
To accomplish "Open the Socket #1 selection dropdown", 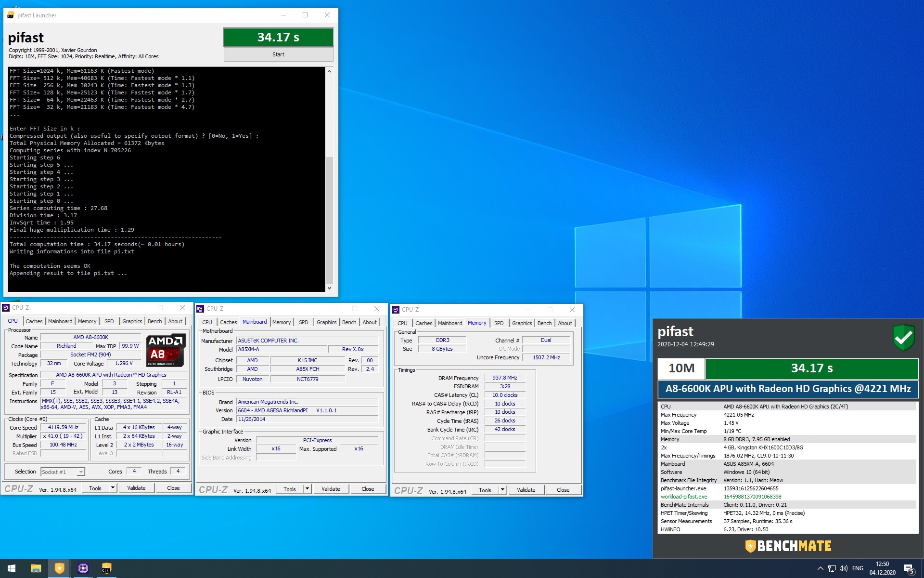I will [x=63, y=472].
